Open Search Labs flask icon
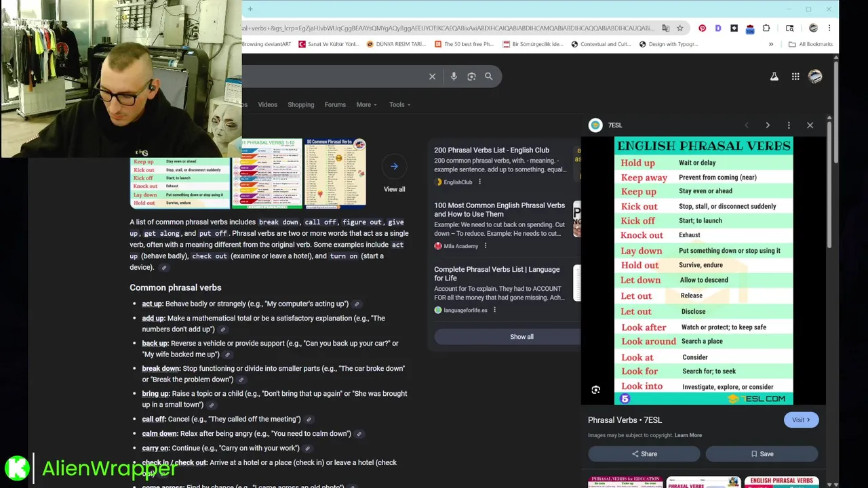Viewport: 868px width, 488px height. pyautogui.click(x=774, y=77)
